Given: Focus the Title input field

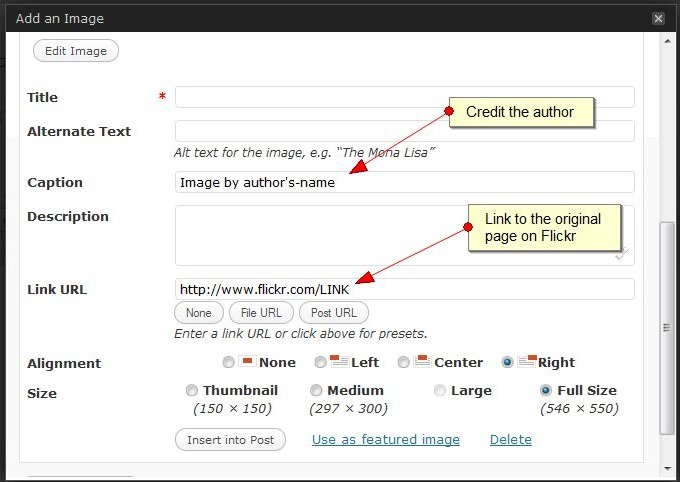Looking at the screenshot, I should (x=405, y=97).
